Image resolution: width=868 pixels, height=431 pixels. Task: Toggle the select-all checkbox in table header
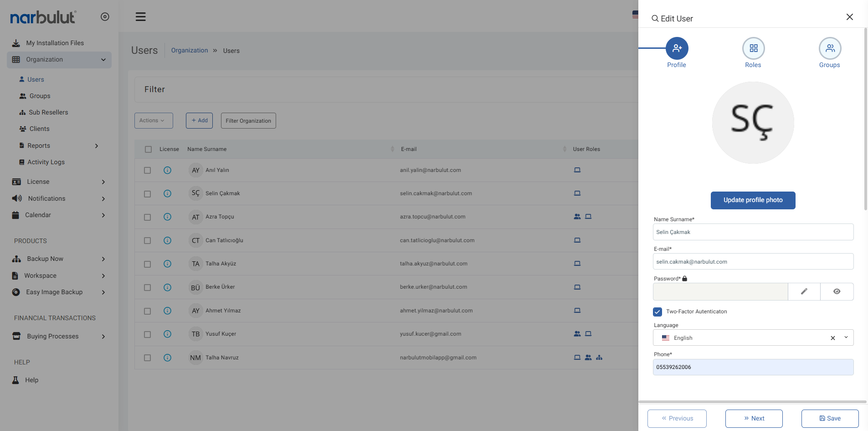[148, 149]
